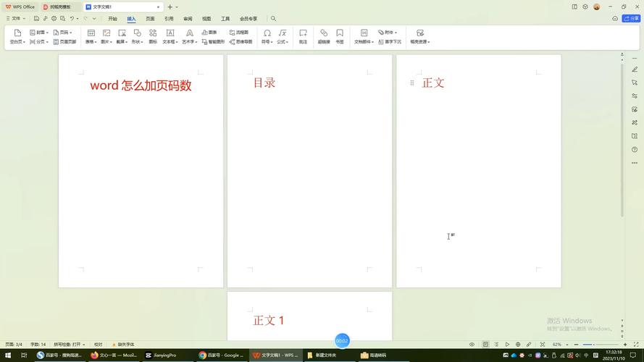Expand the quick access toolbar customize arrow
644x362 pixels.
[94, 19]
